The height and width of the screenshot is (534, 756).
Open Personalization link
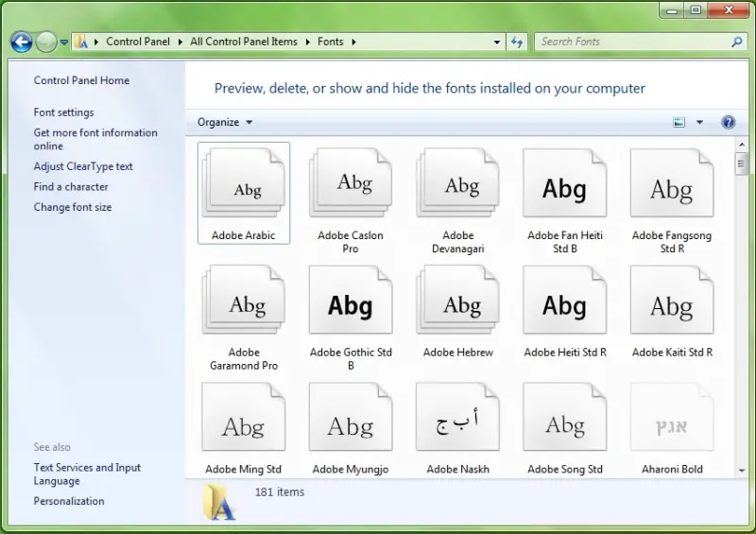[69, 501]
